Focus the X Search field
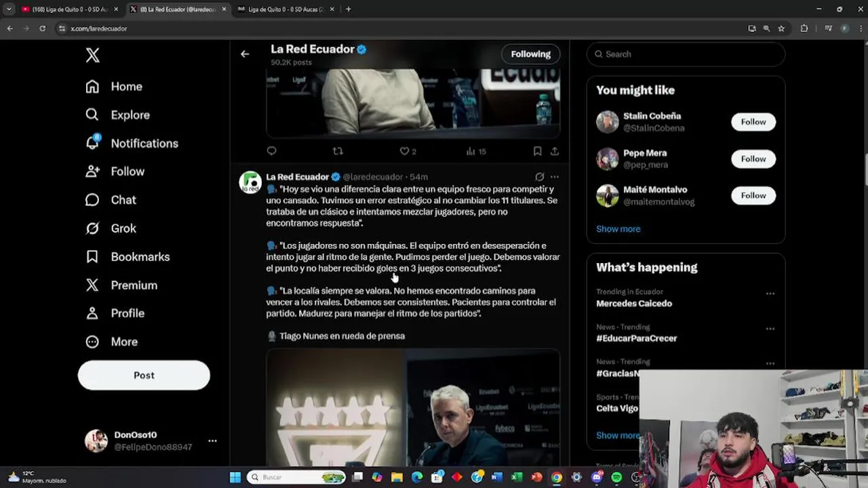This screenshot has height=488, width=868. (686, 54)
